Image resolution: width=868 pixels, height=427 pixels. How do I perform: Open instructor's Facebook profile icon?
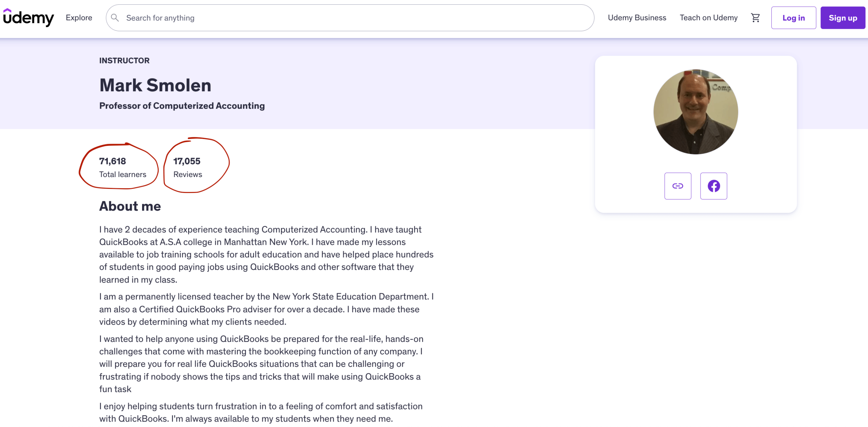pos(713,186)
